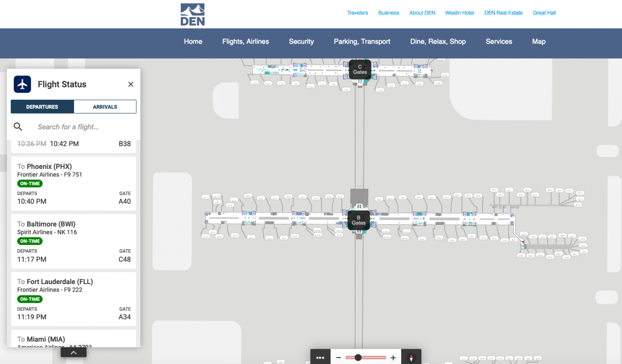This screenshot has height=364, width=622.
Task: Select the B Gates map marker
Action: pos(359,220)
